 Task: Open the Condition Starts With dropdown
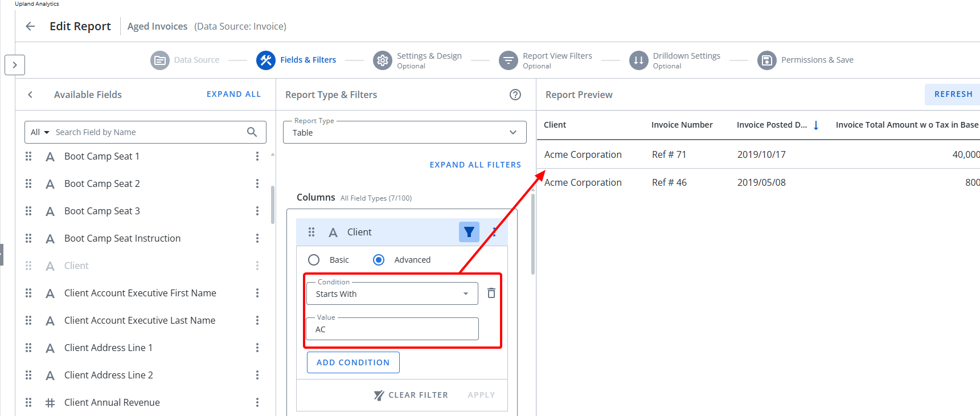pyautogui.click(x=392, y=294)
